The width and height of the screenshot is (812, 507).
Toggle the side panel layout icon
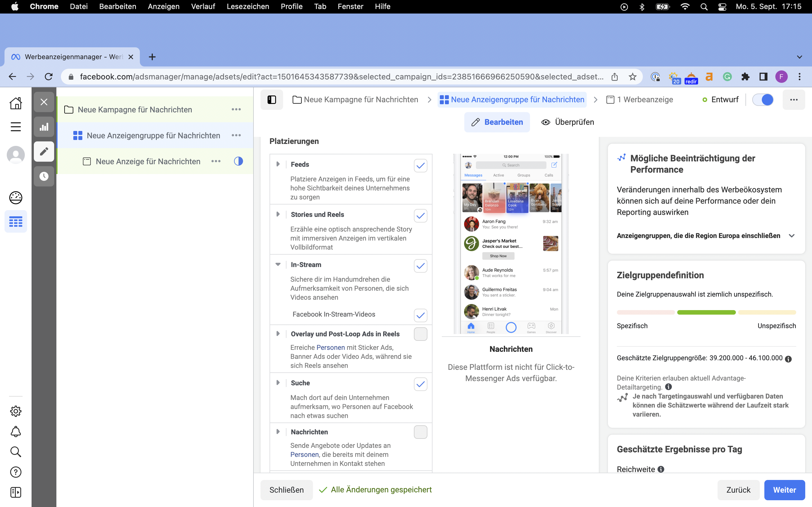point(272,100)
